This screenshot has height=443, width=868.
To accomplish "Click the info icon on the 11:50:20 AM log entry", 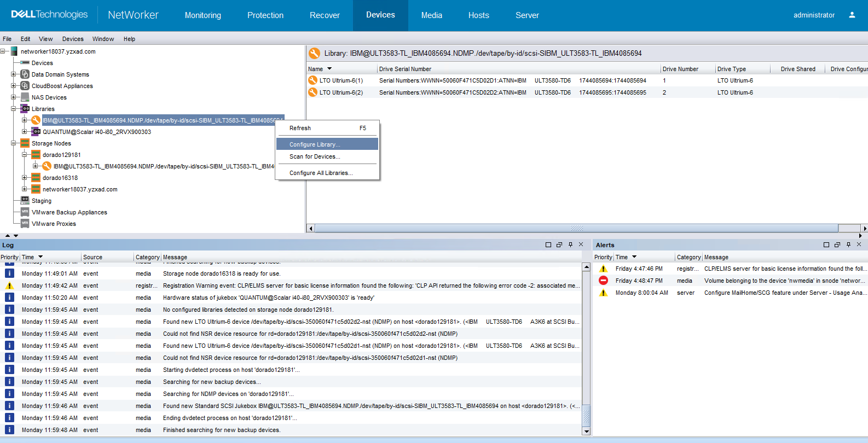I will coord(9,298).
